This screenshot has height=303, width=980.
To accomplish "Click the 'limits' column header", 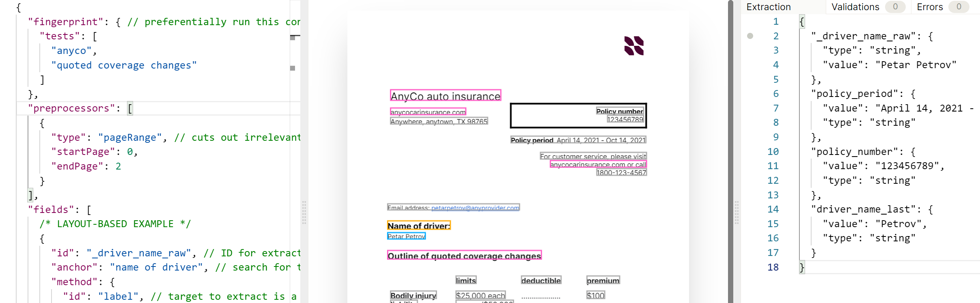I will [465, 280].
